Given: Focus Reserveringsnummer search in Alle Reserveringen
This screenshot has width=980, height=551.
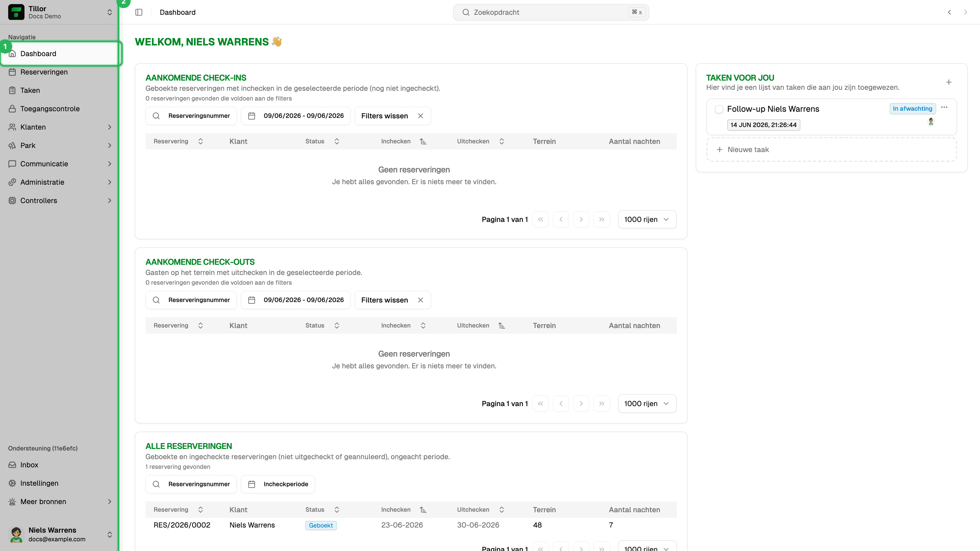Looking at the screenshot, I should (191, 484).
